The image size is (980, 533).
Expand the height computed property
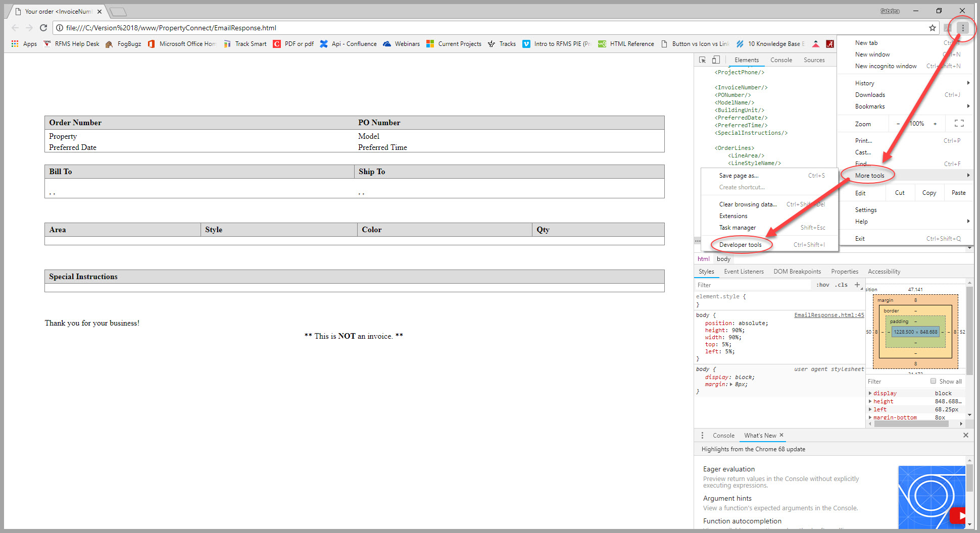point(870,401)
